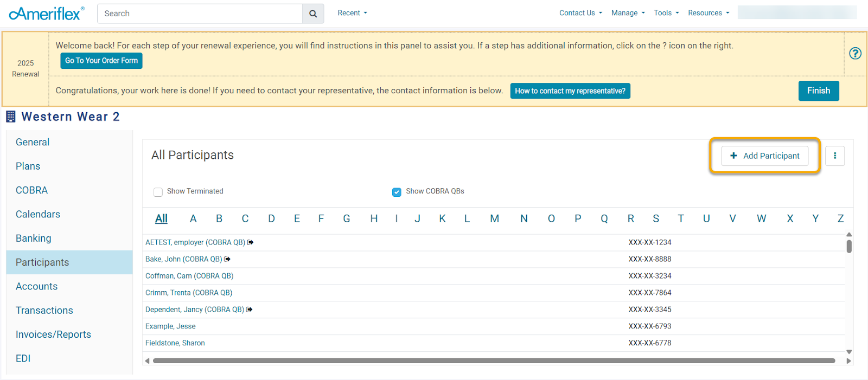The height and width of the screenshot is (380, 868).
Task: Click in the Search input field
Action: coord(200,14)
